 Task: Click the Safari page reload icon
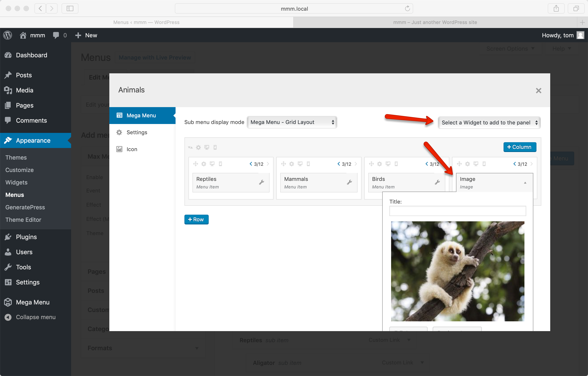(407, 8)
